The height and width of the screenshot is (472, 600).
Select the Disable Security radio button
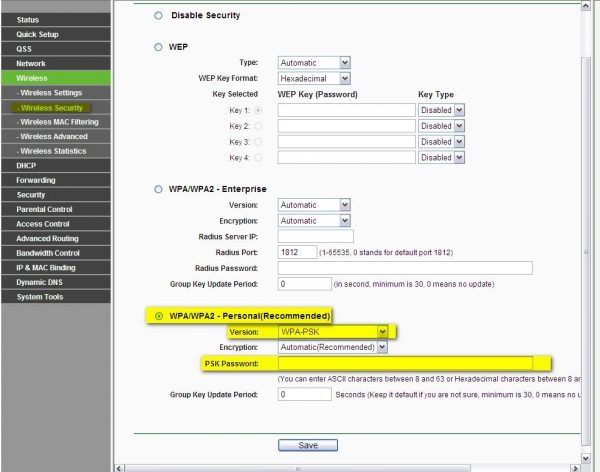coord(158,16)
